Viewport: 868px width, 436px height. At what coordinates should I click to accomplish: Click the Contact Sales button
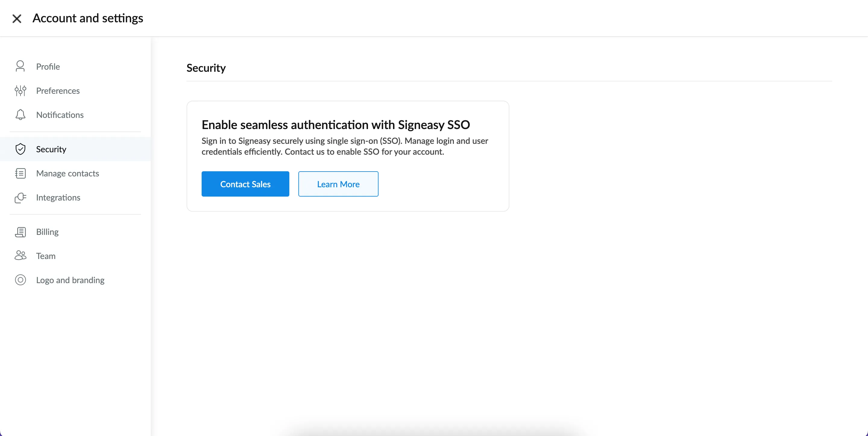[245, 184]
